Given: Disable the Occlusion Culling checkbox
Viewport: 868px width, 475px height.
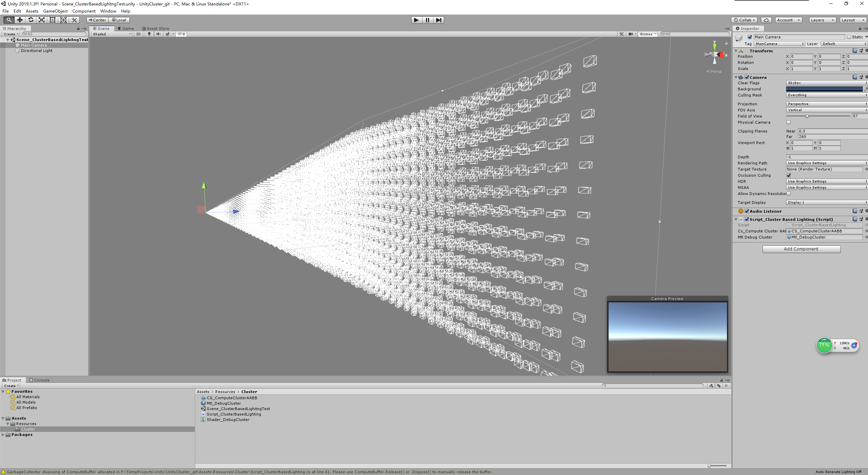Looking at the screenshot, I should click(788, 175).
